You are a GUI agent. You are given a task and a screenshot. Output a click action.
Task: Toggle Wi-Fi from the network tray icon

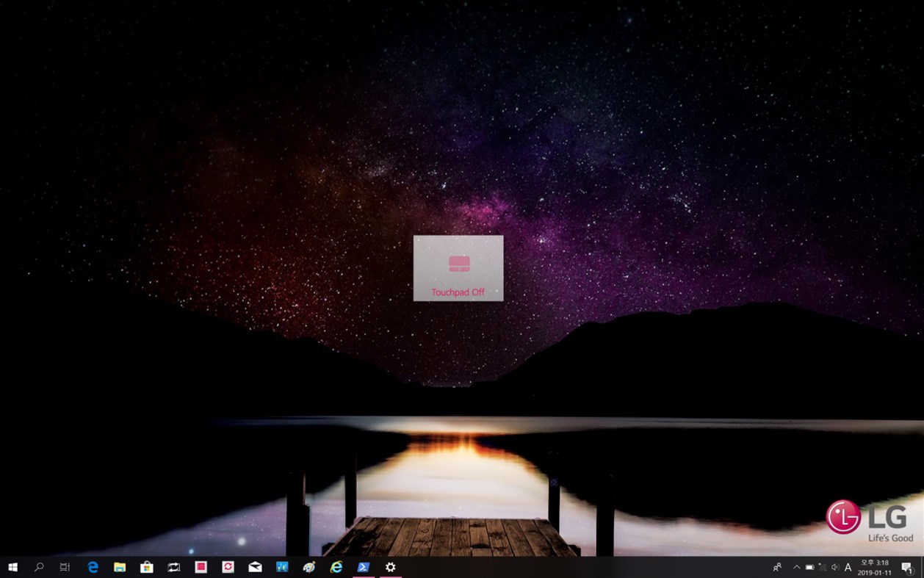[x=821, y=567]
